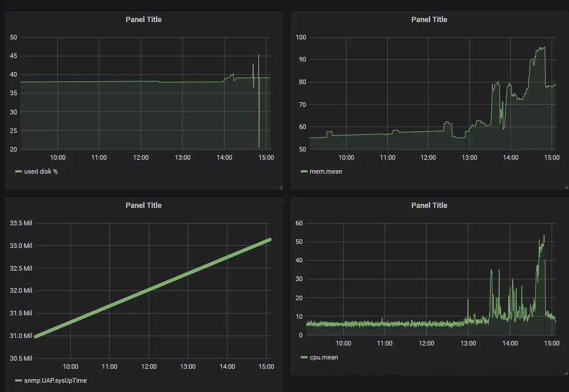Click the top-right end of the sysUpTime line
The height and width of the screenshot is (392, 569).
269,239
